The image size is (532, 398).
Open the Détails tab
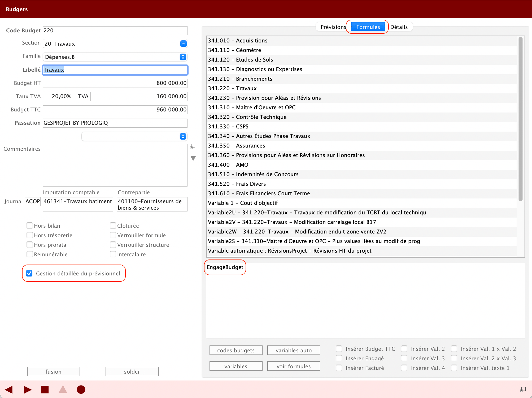pyautogui.click(x=399, y=27)
